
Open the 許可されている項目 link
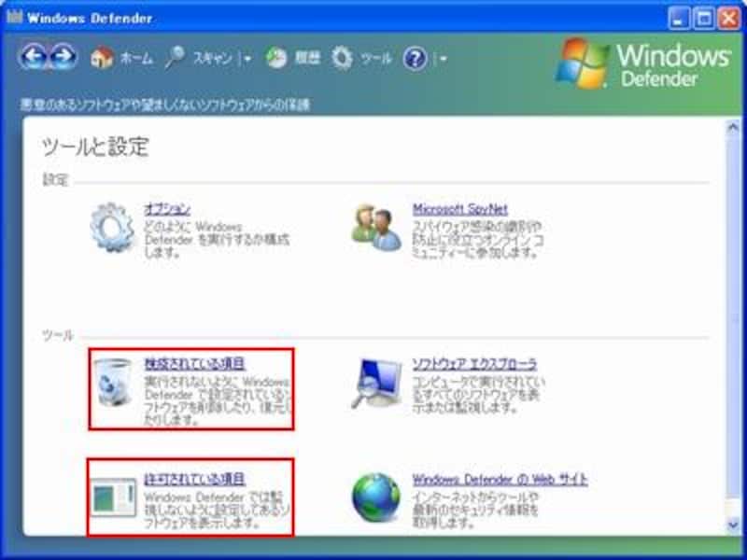click(x=195, y=479)
